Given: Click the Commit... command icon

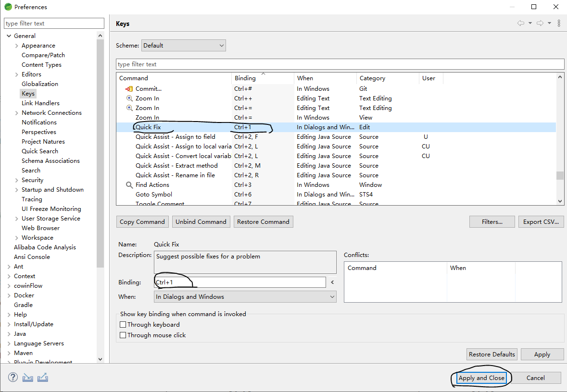Looking at the screenshot, I should 129,89.
